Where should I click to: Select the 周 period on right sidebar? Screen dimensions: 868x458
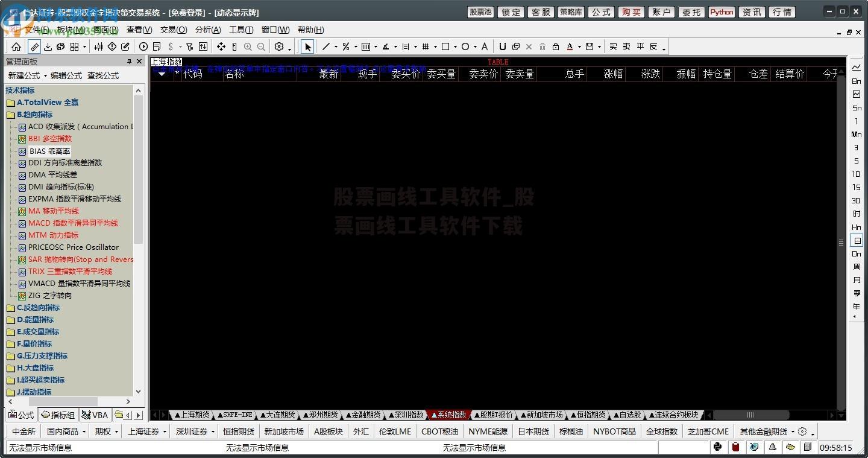coord(857,267)
